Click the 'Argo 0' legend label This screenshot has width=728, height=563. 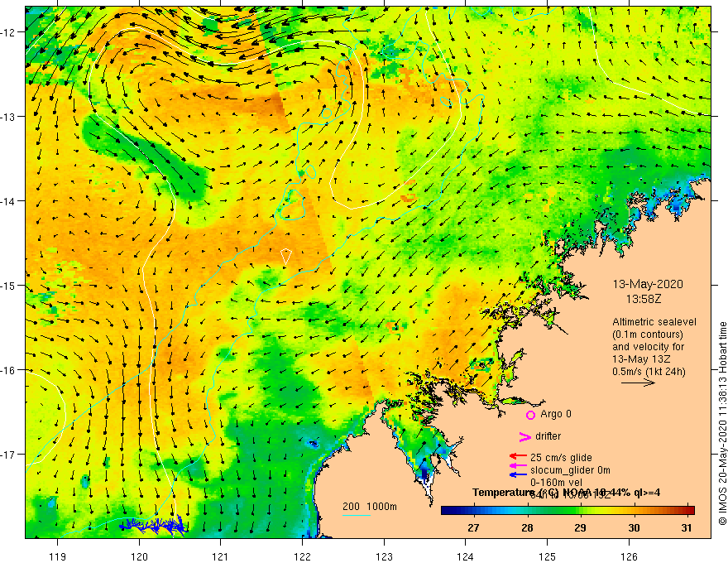click(x=556, y=414)
